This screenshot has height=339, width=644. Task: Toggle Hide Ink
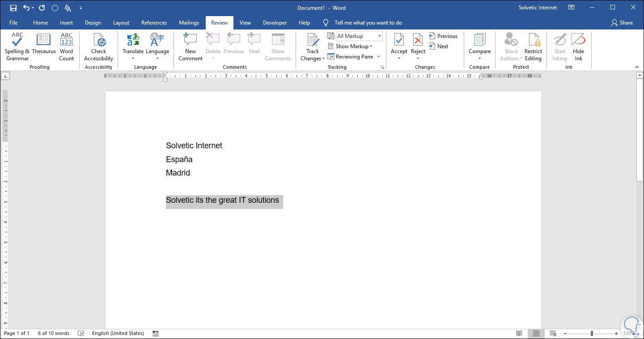[579, 47]
